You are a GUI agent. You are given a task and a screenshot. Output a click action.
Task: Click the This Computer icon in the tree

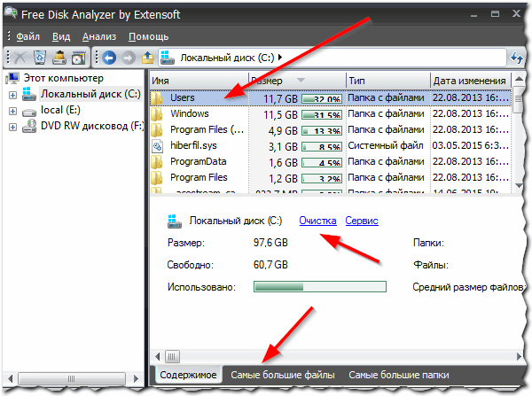pyautogui.click(x=12, y=78)
